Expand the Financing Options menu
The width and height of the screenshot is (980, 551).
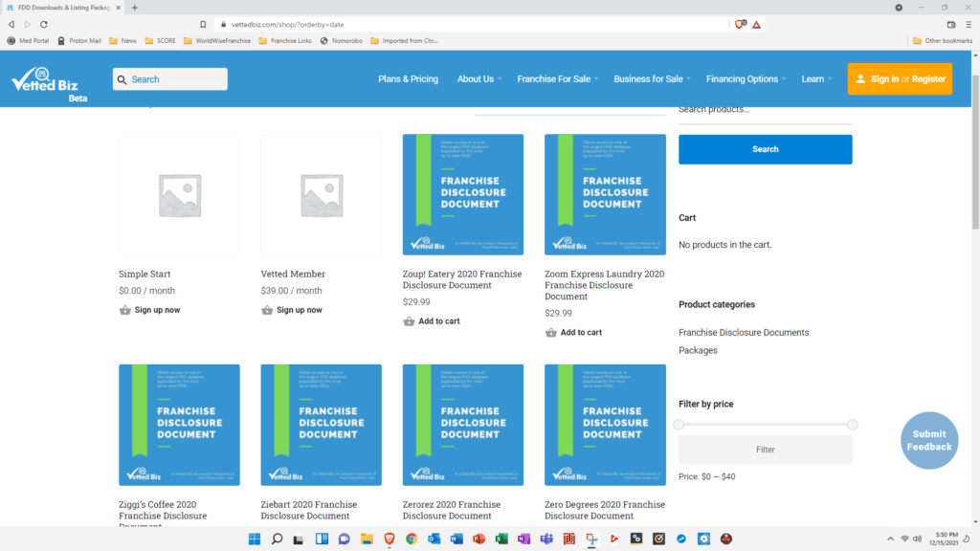(x=746, y=78)
